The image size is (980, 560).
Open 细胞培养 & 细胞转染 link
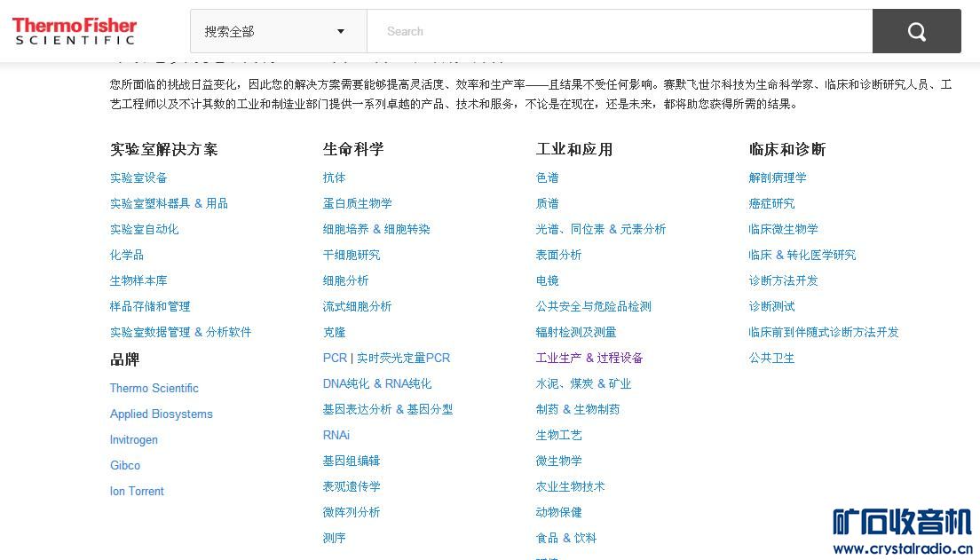click(x=377, y=229)
